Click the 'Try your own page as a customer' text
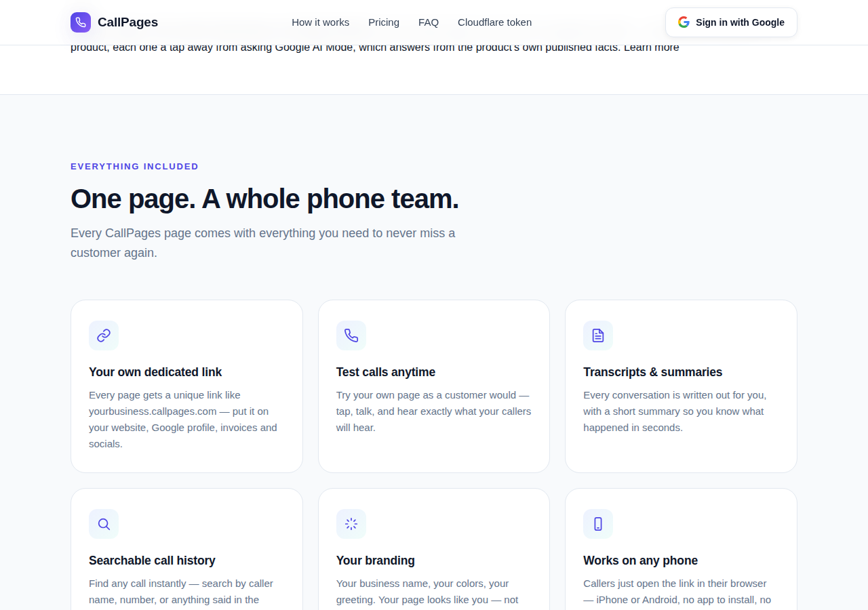Viewport: 868px width, 610px height. [434, 411]
